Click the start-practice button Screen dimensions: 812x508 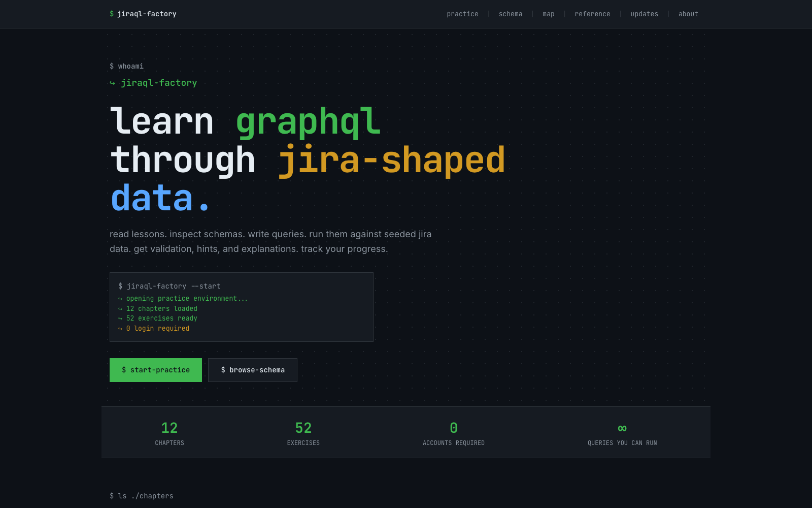click(156, 370)
